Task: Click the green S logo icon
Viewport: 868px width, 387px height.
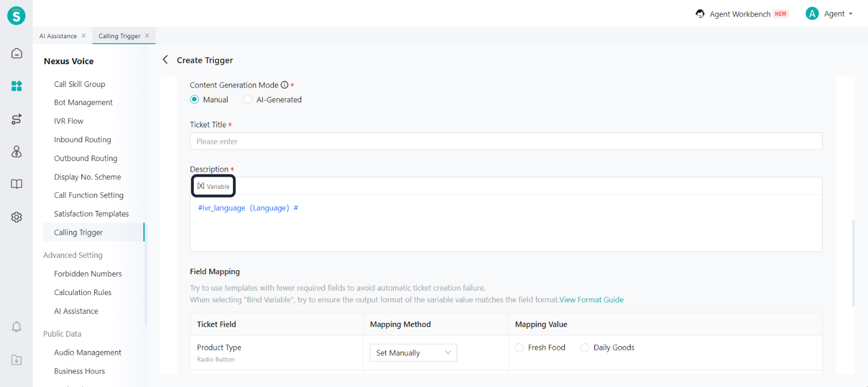Action: (17, 15)
